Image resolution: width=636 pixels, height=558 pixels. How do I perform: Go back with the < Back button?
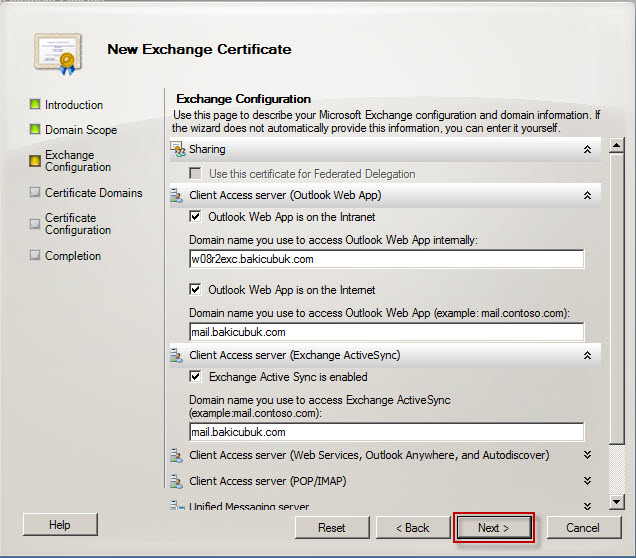coord(413,528)
